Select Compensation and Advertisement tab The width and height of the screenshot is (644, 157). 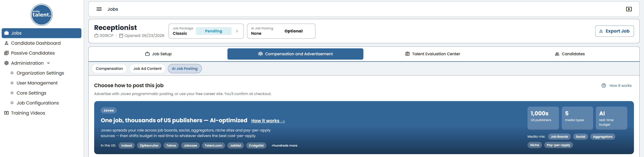[295, 54]
